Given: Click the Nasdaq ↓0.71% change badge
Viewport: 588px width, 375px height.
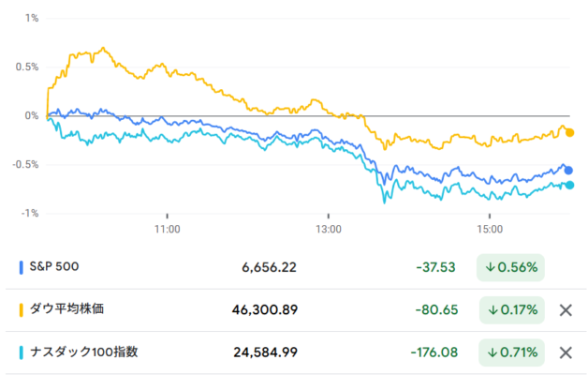Looking at the screenshot, I should 511,352.
